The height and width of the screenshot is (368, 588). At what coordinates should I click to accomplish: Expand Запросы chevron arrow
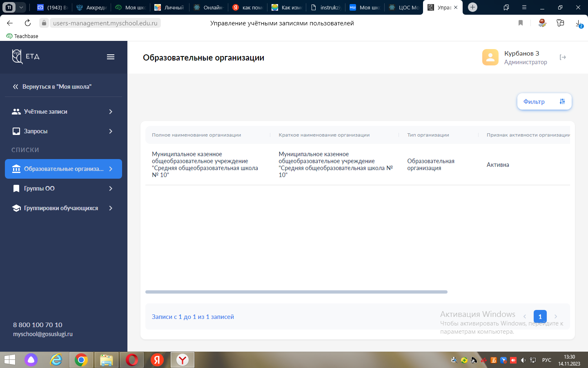click(111, 131)
